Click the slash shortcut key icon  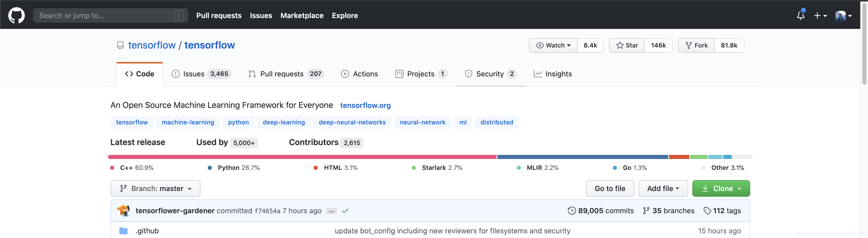click(179, 15)
